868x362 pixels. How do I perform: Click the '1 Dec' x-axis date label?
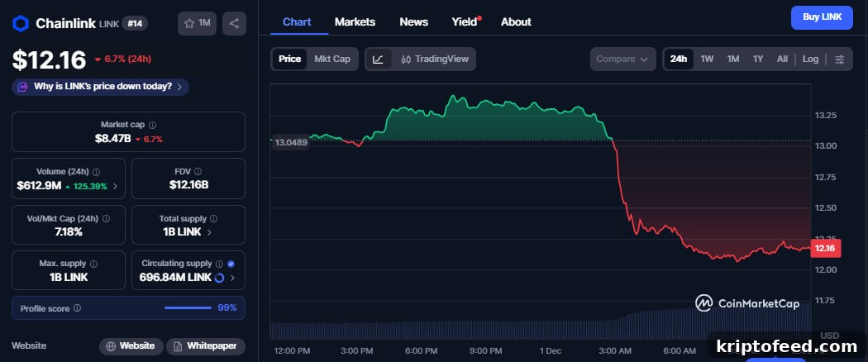tap(551, 351)
